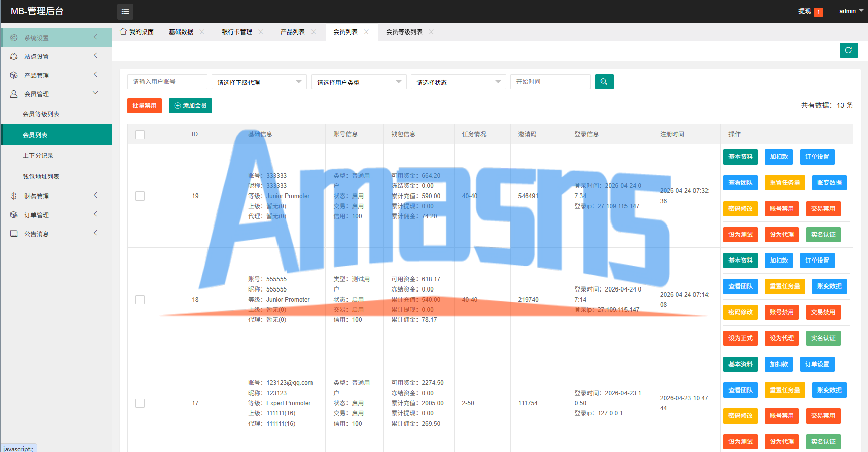Screen dimensions: 868x452
Task: Collapse the 会员管理 sidebar group
Action: click(x=95, y=93)
